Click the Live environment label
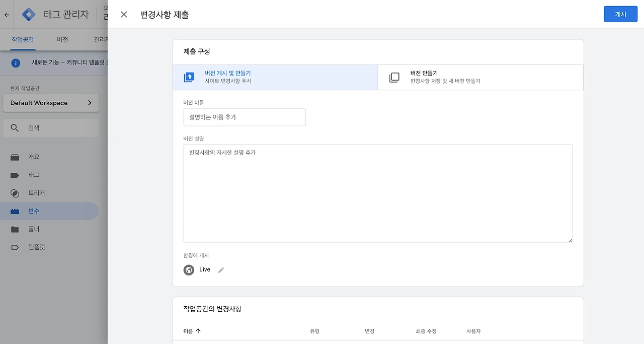Screen dimensions: 644x344 (205, 269)
